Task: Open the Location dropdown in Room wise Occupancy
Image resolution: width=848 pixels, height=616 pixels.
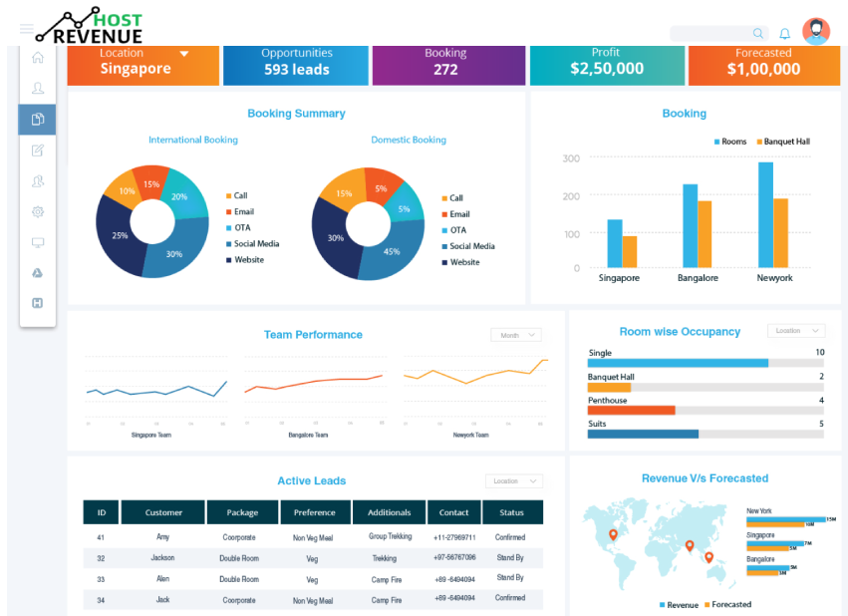Action: (795, 330)
